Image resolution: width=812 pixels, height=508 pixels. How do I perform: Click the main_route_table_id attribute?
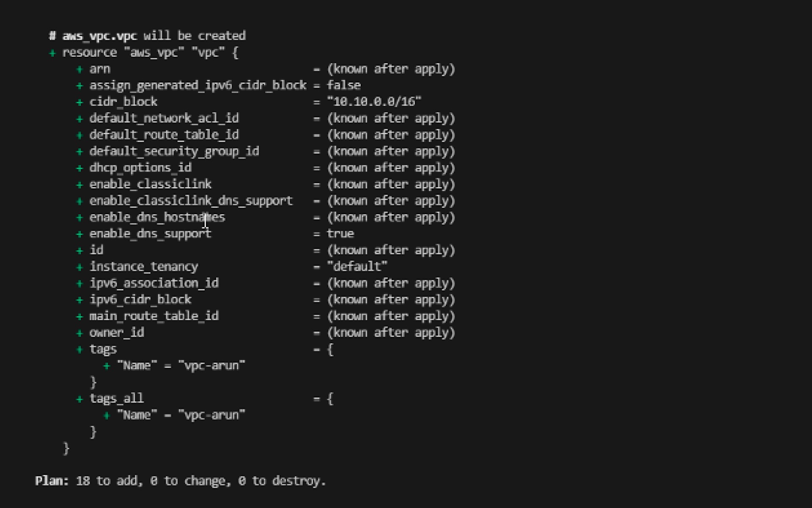tap(154, 316)
